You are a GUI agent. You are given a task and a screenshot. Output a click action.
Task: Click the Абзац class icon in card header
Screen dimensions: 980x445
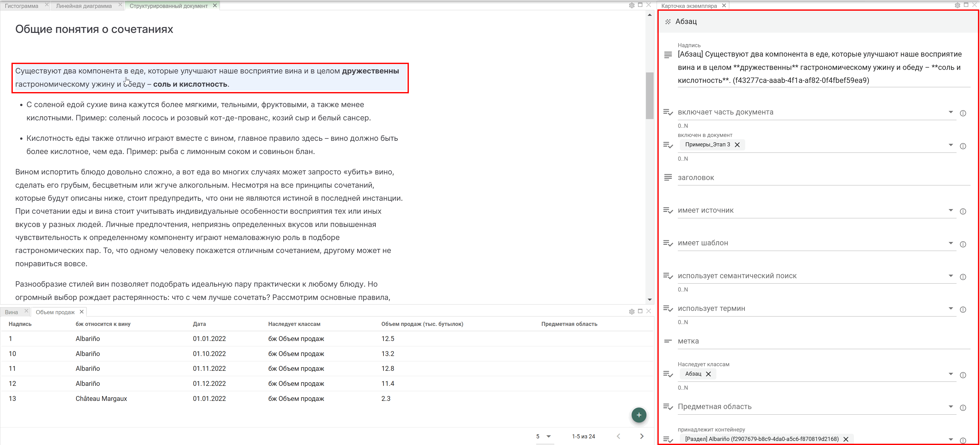(668, 22)
